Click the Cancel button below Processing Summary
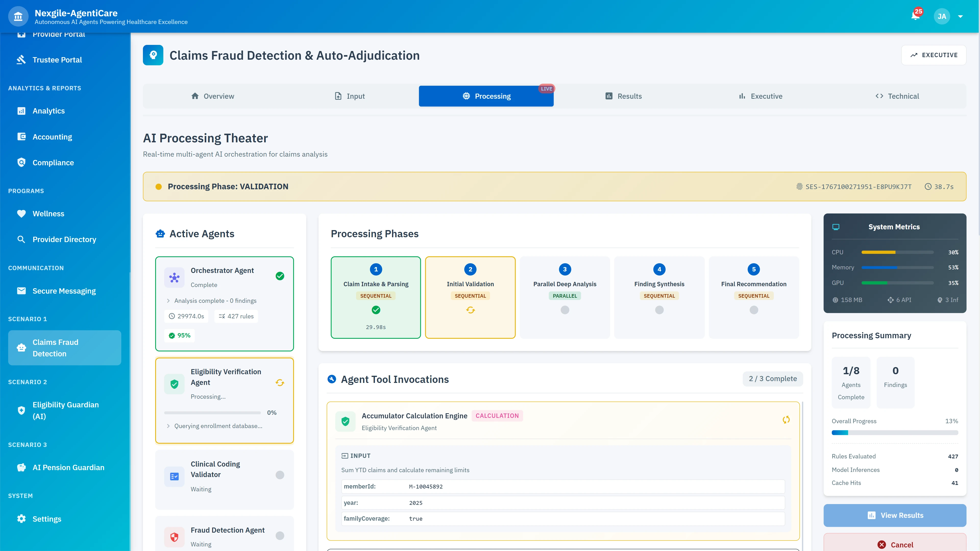The height and width of the screenshot is (551, 980). tap(895, 545)
